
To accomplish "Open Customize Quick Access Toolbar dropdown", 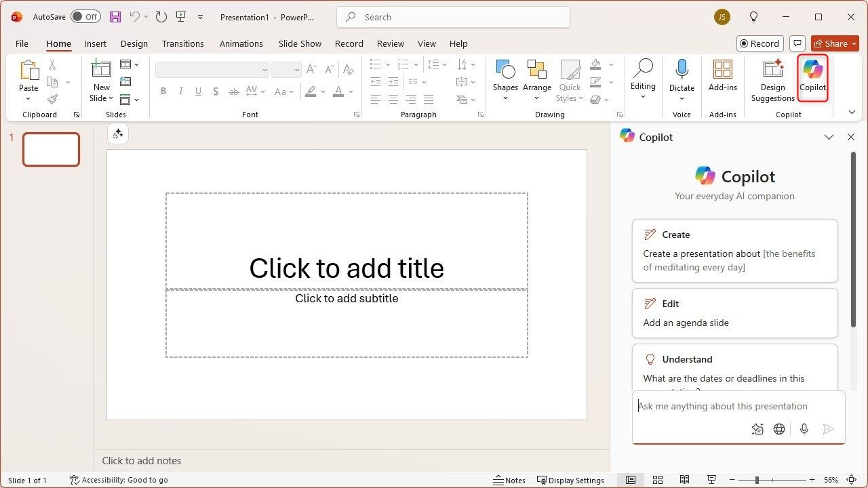I will coord(200,17).
